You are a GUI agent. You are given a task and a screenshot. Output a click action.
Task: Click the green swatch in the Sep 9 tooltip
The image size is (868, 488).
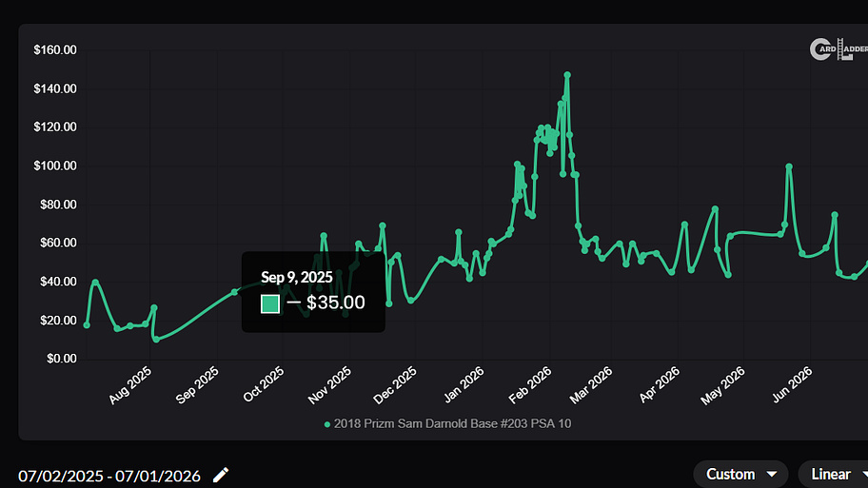[270, 303]
